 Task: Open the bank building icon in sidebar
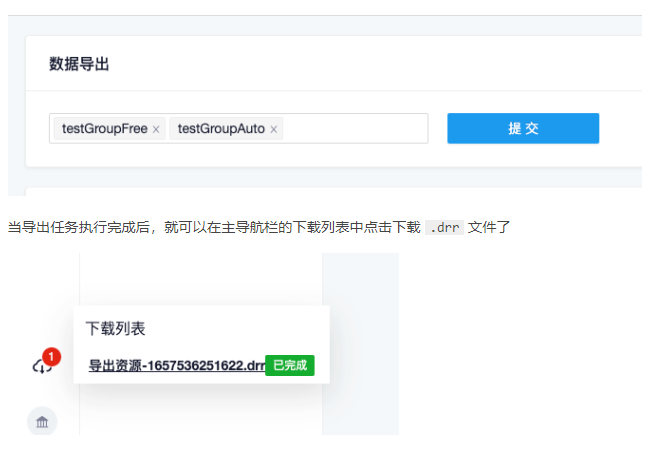click(42, 422)
